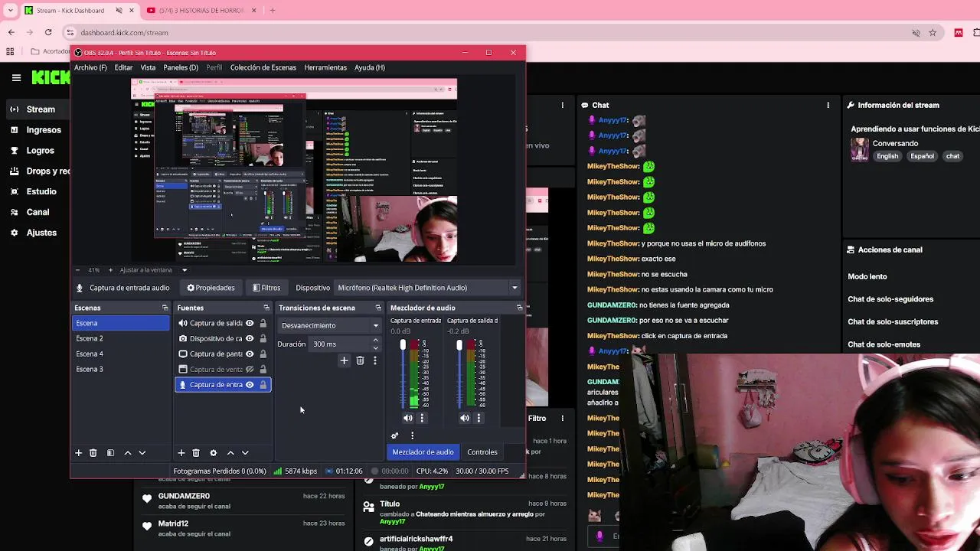Switch to Mezclador de audio tab

[x=423, y=452]
